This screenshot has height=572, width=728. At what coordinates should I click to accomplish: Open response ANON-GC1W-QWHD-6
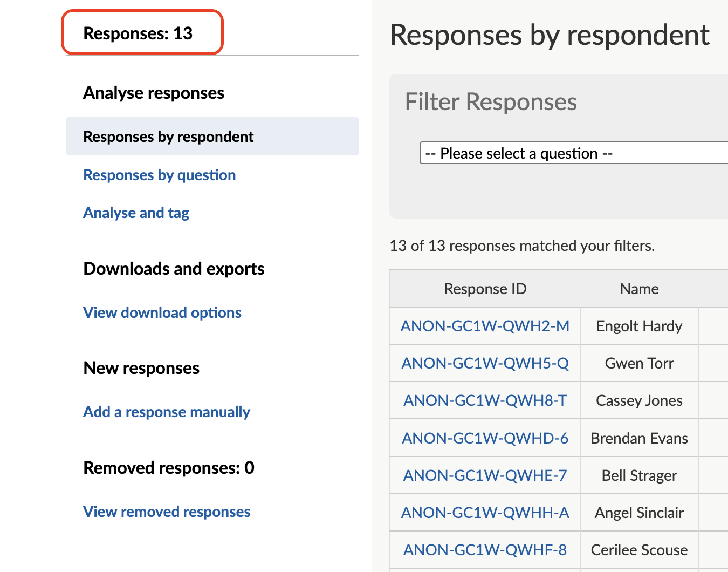[x=485, y=438]
